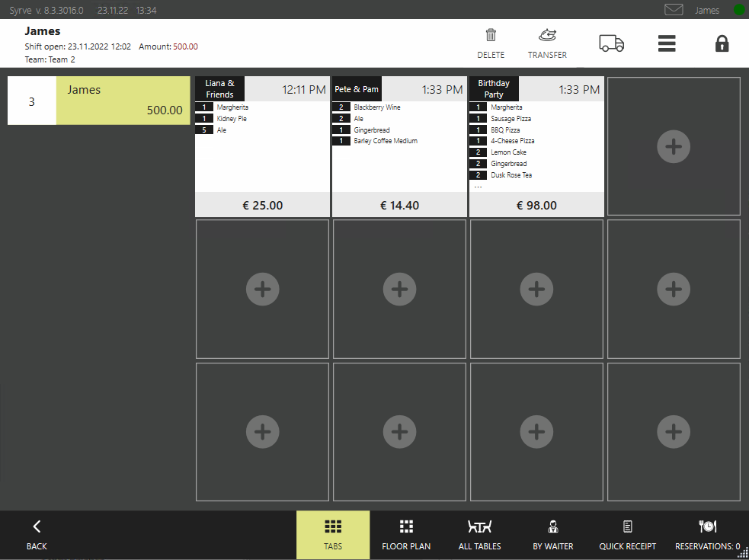Viewport: 749px width, 560px height.
Task: Switch to the Floor Plan view
Action: [x=406, y=535]
